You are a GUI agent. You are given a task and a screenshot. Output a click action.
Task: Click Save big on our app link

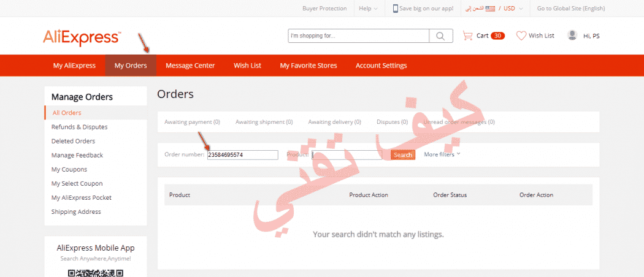[426, 8]
